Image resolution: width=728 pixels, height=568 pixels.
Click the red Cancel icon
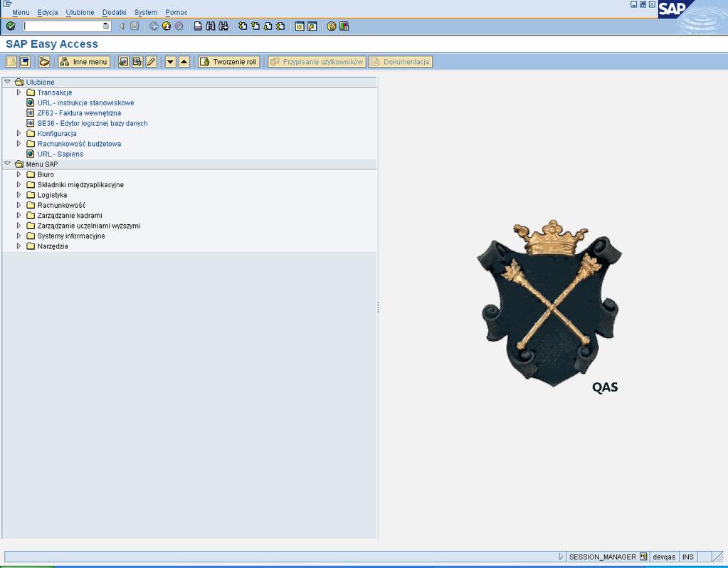179,26
